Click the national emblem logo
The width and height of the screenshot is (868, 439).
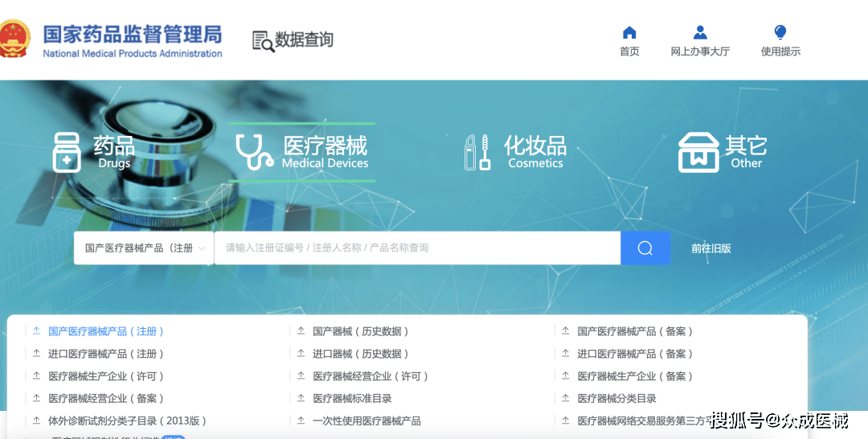pyautogui.click(x=14, y=39)
